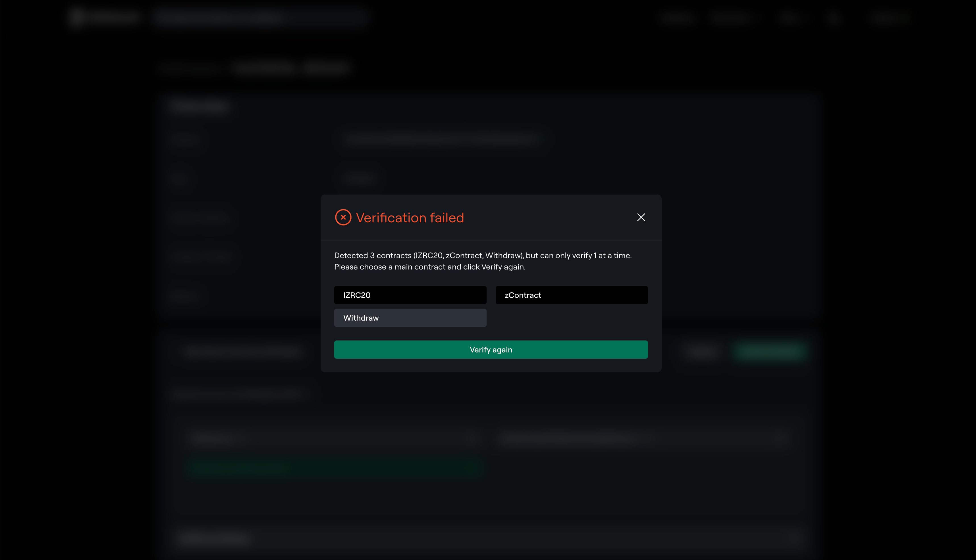976x560 pixels.
Task: Click the cross inside the red circle
Action: point(343,217)
